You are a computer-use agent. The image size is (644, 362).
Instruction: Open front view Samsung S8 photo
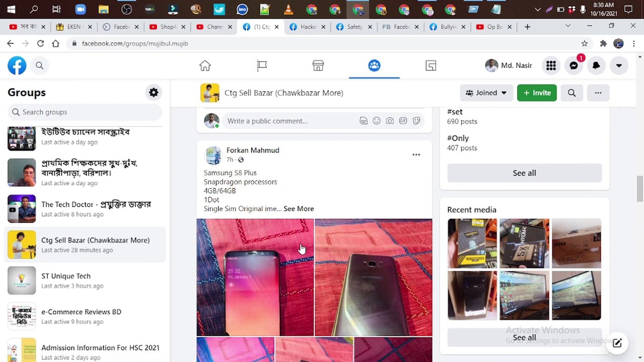[x=255, y=277]
